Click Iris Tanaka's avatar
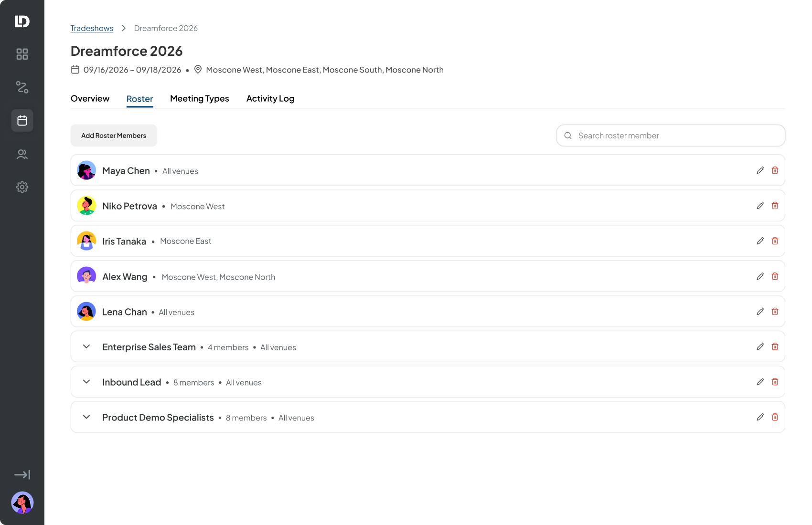 coord(86,241)
